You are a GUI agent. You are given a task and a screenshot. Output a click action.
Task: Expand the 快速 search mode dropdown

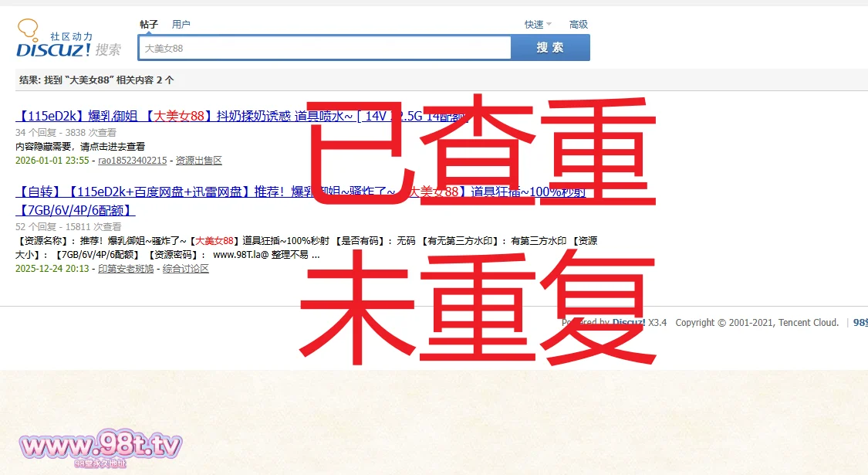534,25
